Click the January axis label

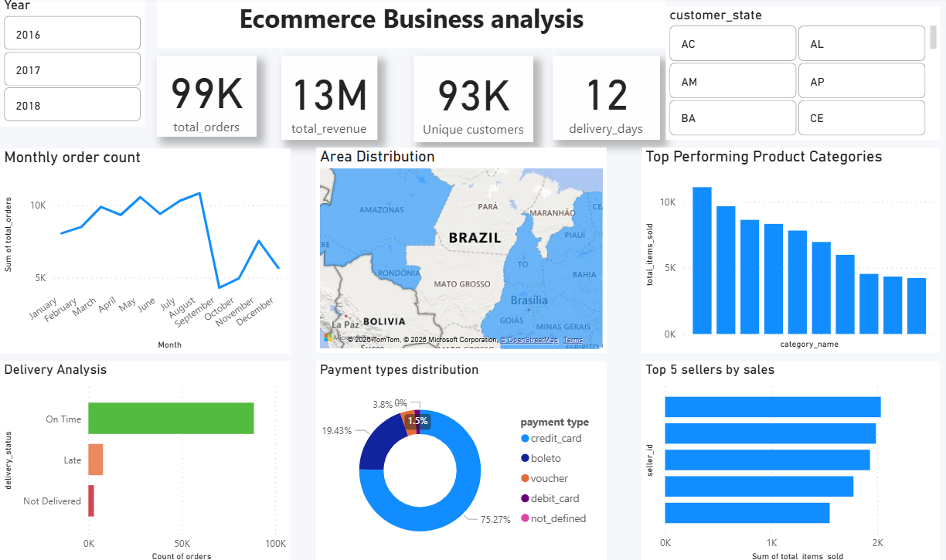point(43,308)
